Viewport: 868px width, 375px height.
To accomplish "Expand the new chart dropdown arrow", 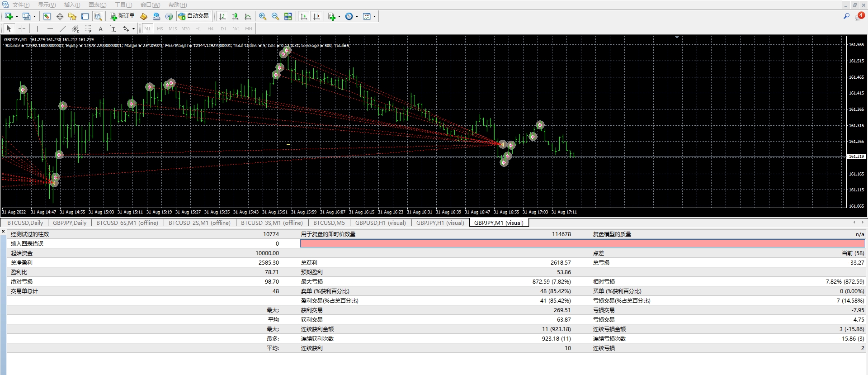I will [x=17, y=16].
